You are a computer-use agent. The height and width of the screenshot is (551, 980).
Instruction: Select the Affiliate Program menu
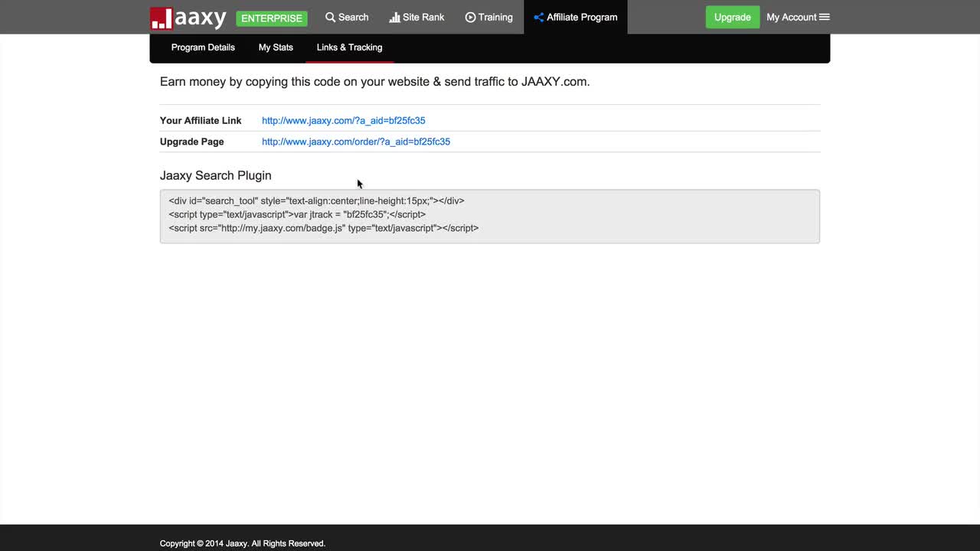pyautogui.click(x=576, y=17)
